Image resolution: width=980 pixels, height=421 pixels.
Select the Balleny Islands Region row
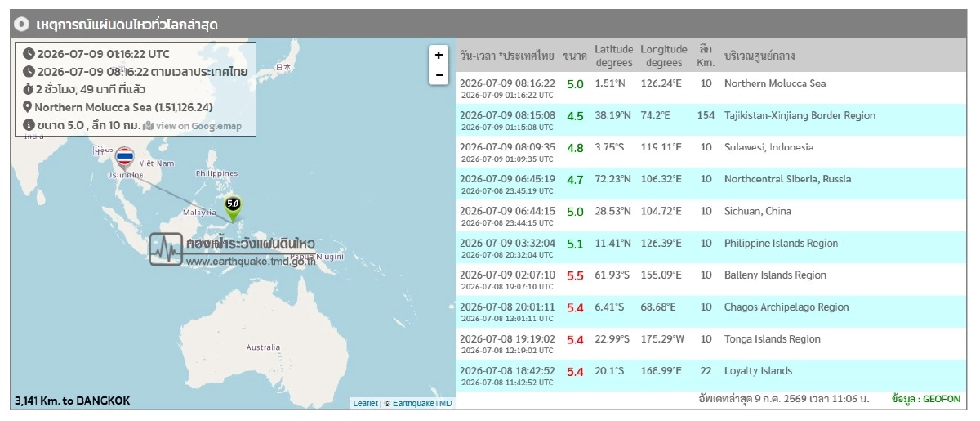pyautogui.click(x=709, y=280)
